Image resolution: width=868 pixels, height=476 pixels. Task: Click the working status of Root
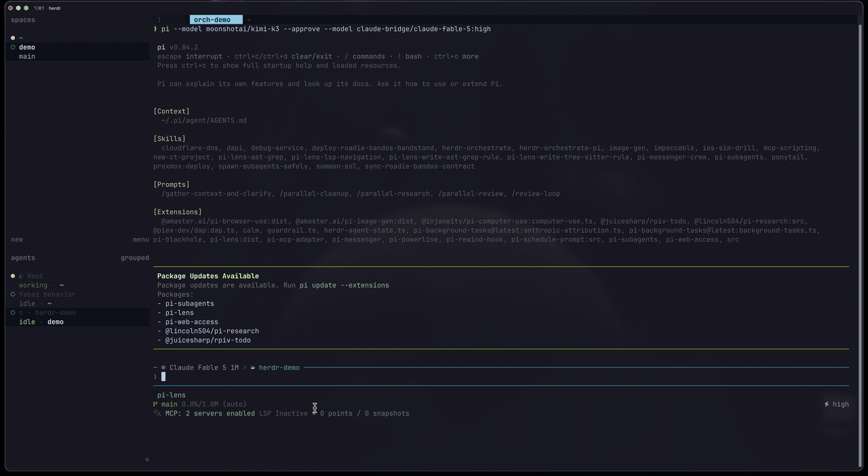(33, 285)
